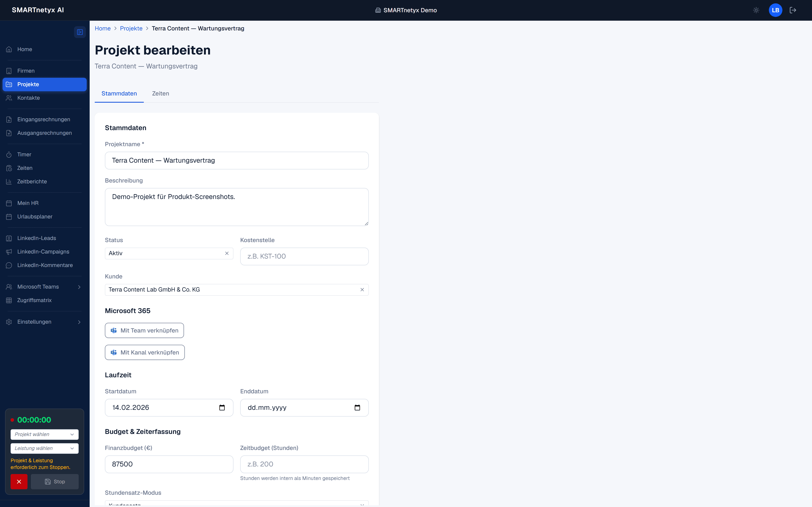Discard timer with red X button
Screen dimensions: 812x507
click(19, 481)
